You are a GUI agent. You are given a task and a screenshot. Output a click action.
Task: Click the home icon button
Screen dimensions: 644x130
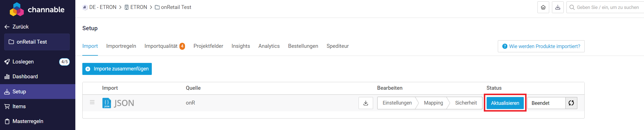543,8
